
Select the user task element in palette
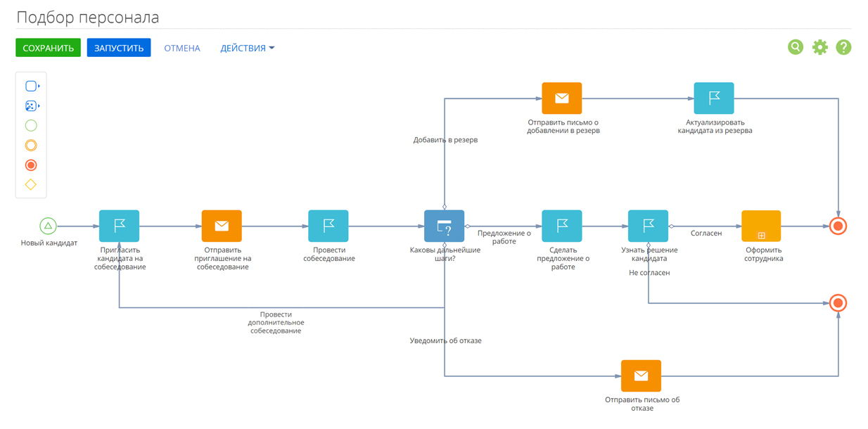(x=31, y=86)
